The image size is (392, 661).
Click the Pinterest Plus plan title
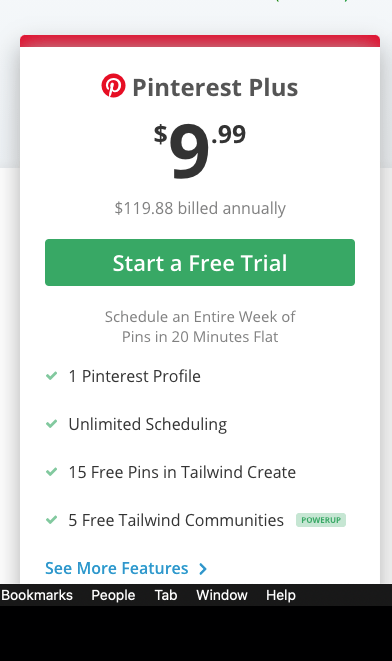215,87
